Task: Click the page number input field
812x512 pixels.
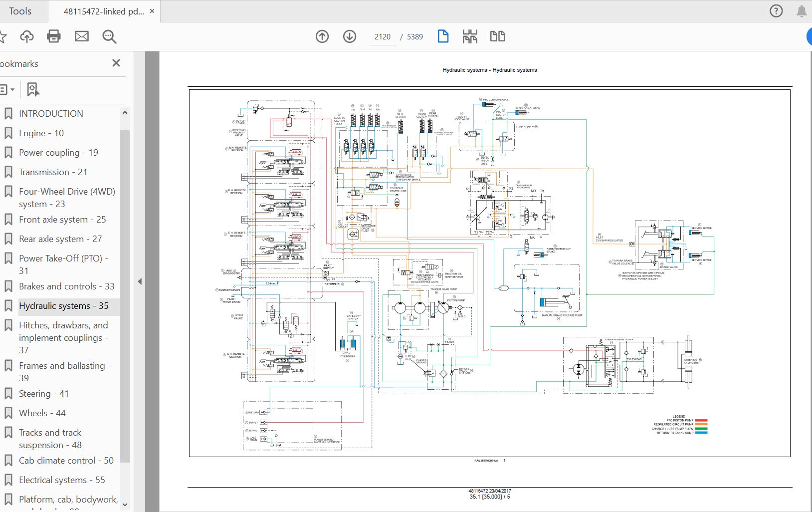Action: pyautogui.click(x=383, y=37)
